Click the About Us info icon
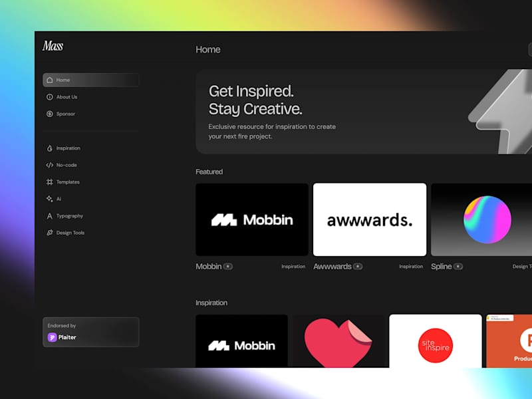532x399 pixels. (x=49, y=97)
